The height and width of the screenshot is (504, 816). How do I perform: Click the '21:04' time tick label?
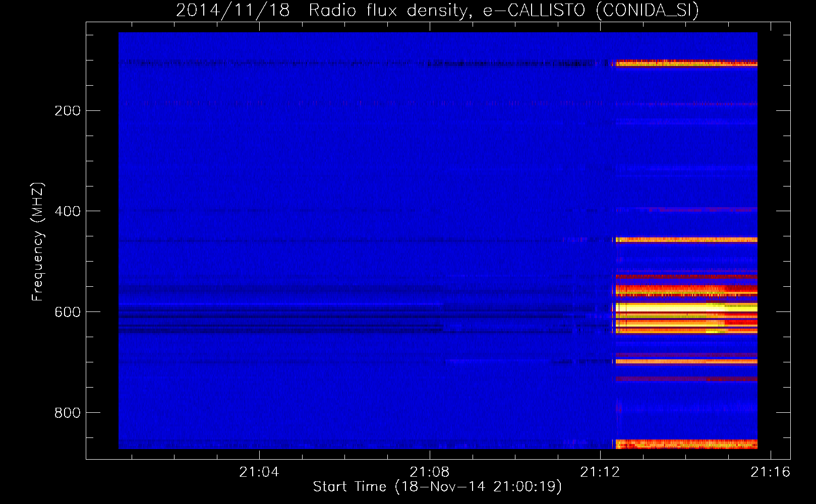(259, 472)
